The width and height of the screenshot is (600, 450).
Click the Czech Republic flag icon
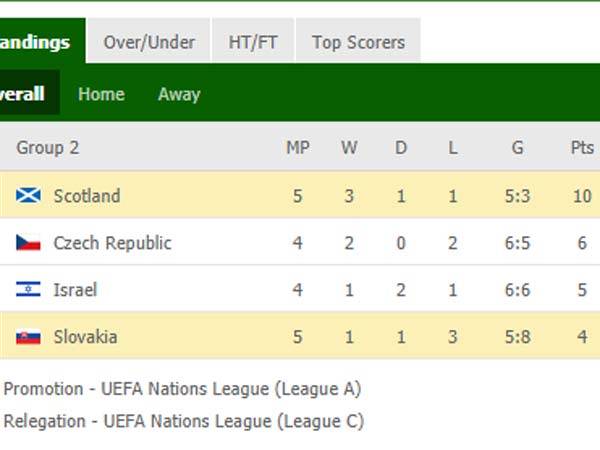coord(28,242)
